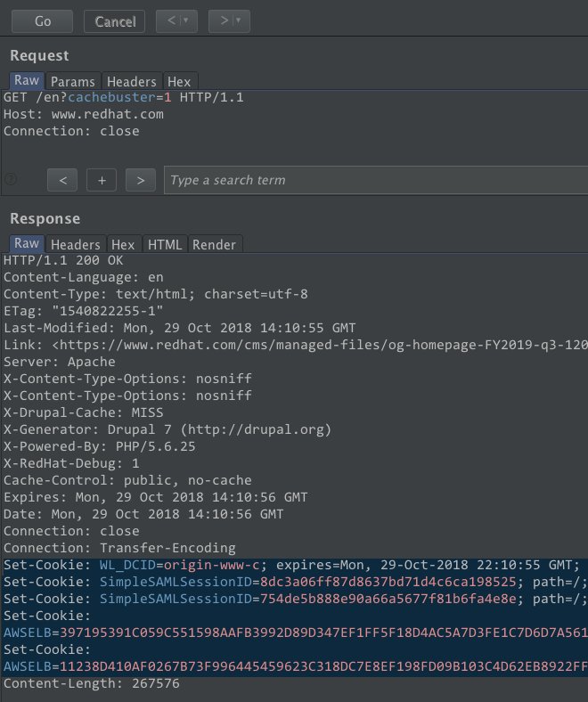Click the Date header line
588x702 pixels.
tap(143, 514)
